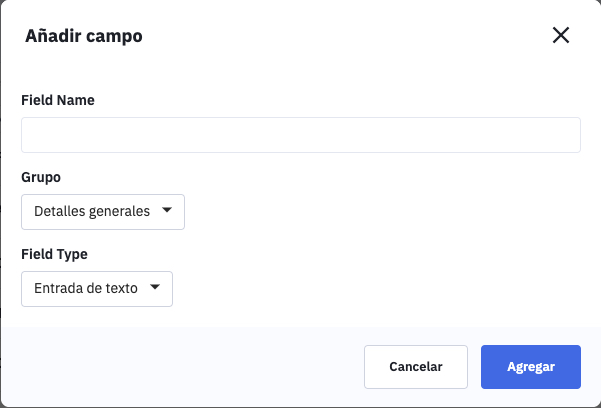Open the Field Type dropdown
Image resolution: width=601 pixels, height=408 pixels.
(97, 289)
